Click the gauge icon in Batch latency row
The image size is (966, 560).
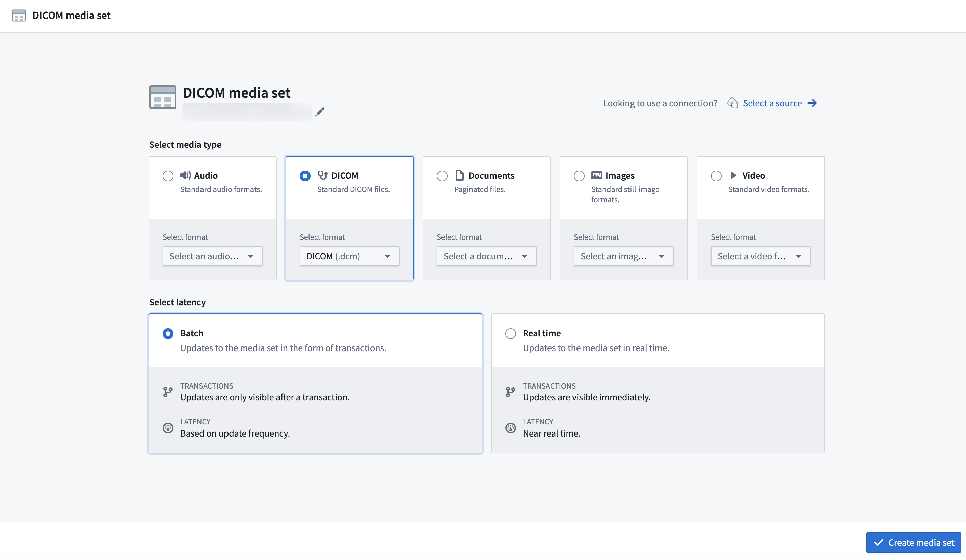tap(168, 428)
